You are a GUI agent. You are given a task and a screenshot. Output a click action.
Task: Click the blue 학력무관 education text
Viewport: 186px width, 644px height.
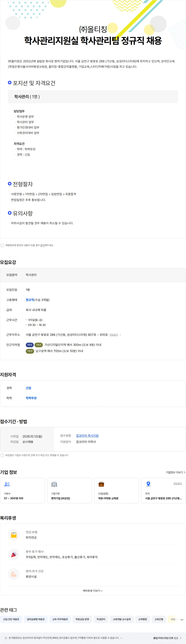[31, 398]
